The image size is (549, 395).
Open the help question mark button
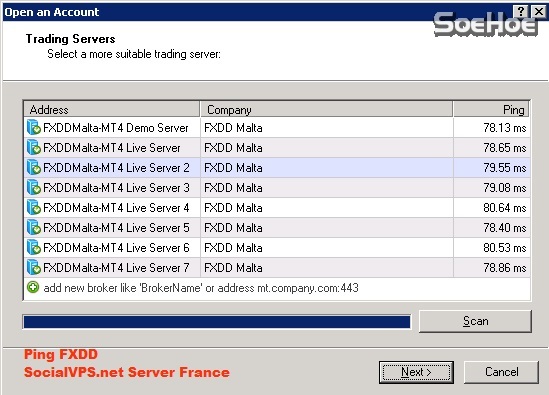pyautogui.click(x=521, y=12)
